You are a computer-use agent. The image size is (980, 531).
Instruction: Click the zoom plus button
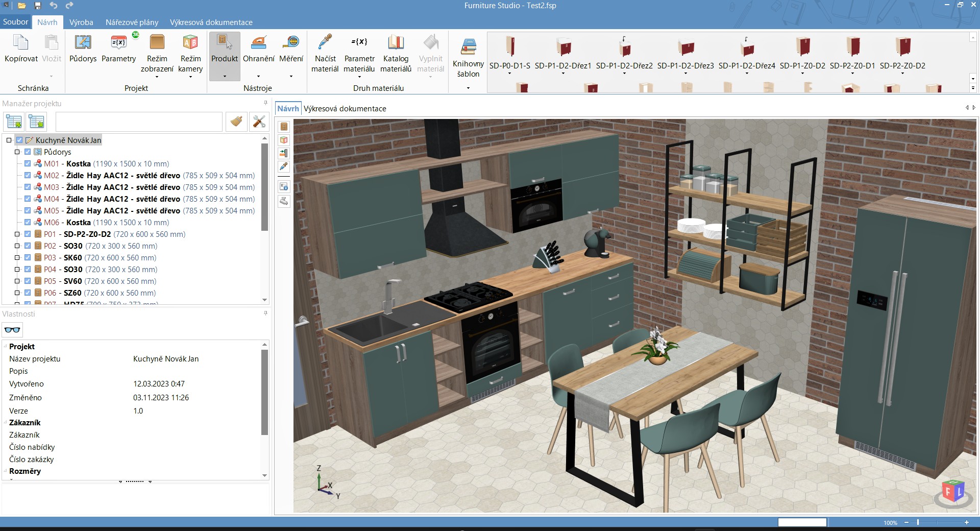point(966,522)
